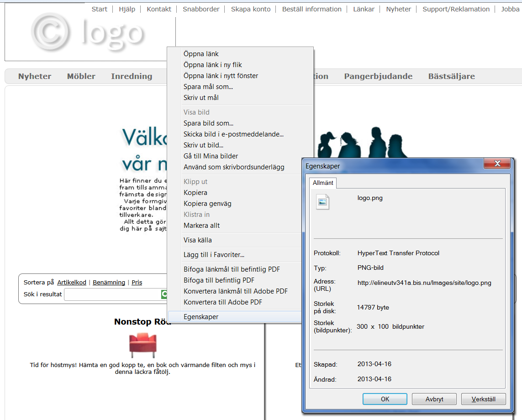This screenshot has width=522, height=420.
Task: Sort results by Benämning
Action: pyautogui.click(x=109, y=282)
